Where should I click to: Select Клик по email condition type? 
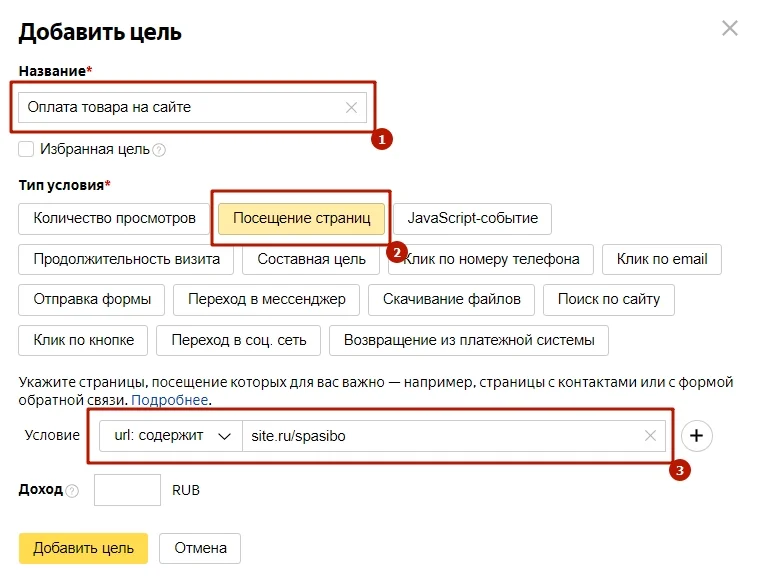coord(661,259)
